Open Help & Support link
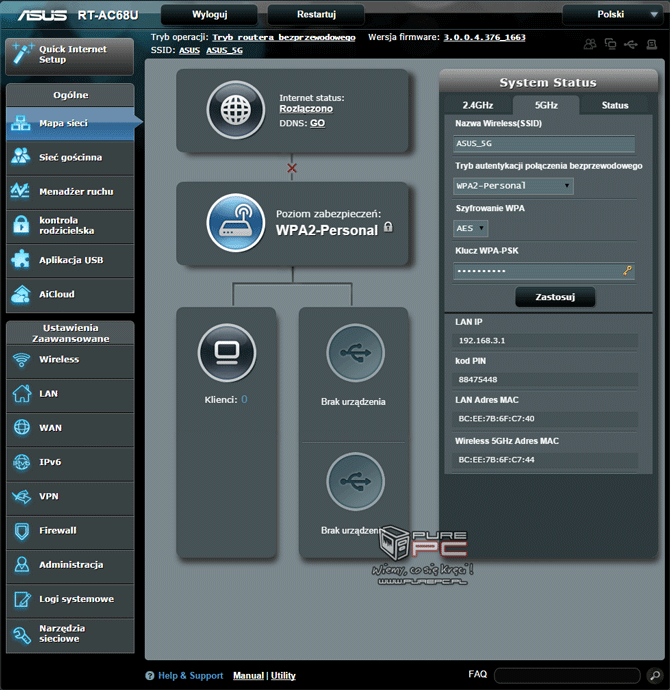670x690 pixels. click(190, 675)
